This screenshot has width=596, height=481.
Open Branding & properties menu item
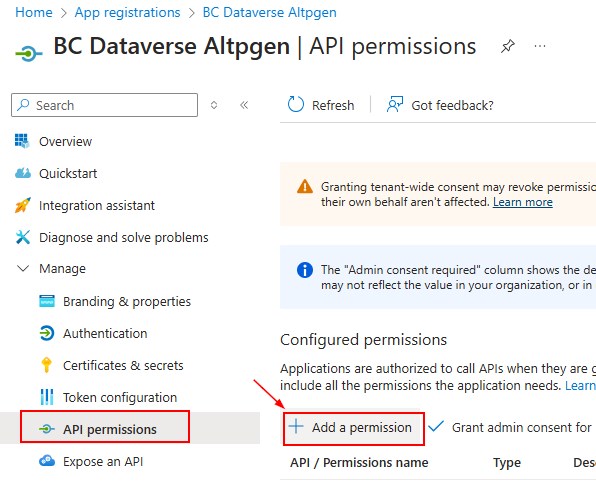[115, 301]
